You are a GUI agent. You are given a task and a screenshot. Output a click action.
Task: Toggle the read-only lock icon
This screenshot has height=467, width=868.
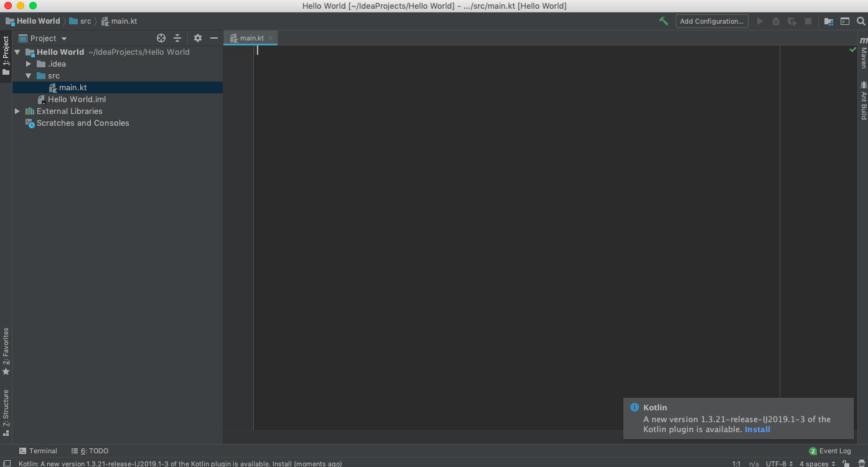(x=846, y=464)
